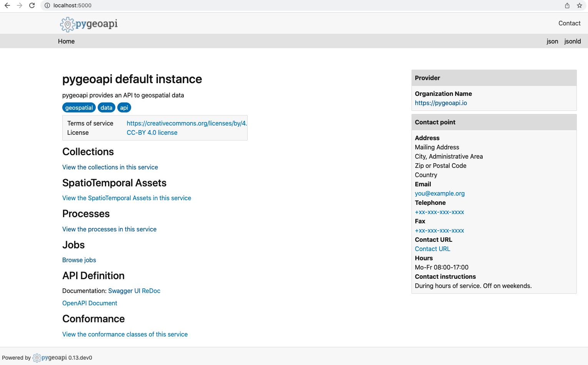Screen dimensions: 588x365
Task: Click the pygeoapi logo in the header
Action: pyautogui.click(x=89, y=24)
